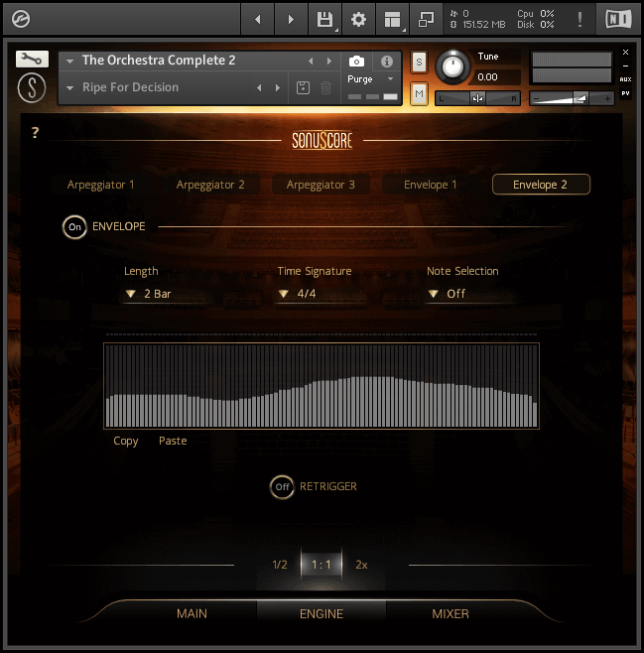Click the memory readout "151.52 MB"
The image size is (644, 653).
pos(484,25)
